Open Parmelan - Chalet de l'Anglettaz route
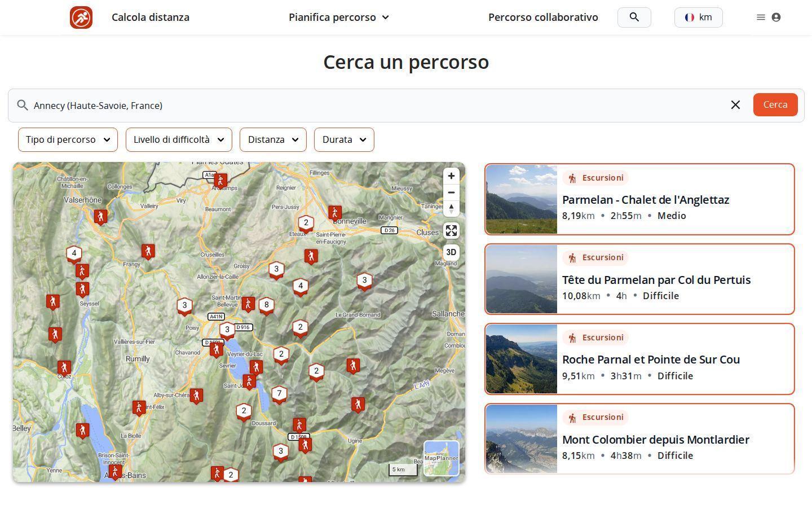 (639, 199)
